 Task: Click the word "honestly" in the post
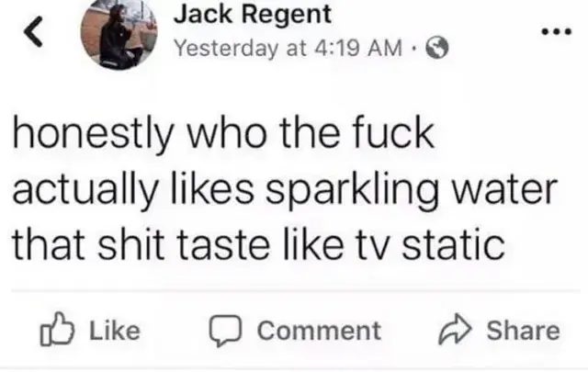click(x=93, y=135)
